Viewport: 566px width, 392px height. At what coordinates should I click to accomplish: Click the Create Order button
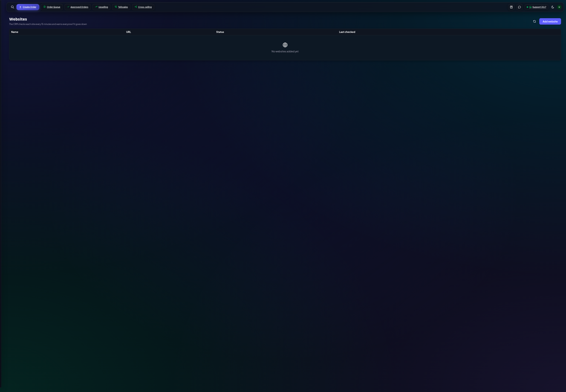click(28, 7)
